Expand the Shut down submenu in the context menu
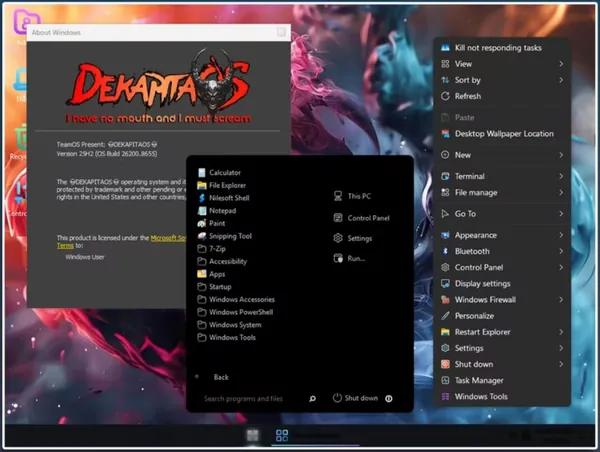This screenshot has width=600, height=452. click(x=502, y=364)
